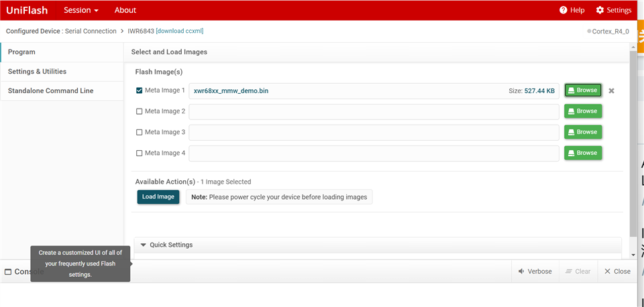Select the Program tab in sidebar
The width and height of the screenshot is (644, 307).
tap(62, 52)
